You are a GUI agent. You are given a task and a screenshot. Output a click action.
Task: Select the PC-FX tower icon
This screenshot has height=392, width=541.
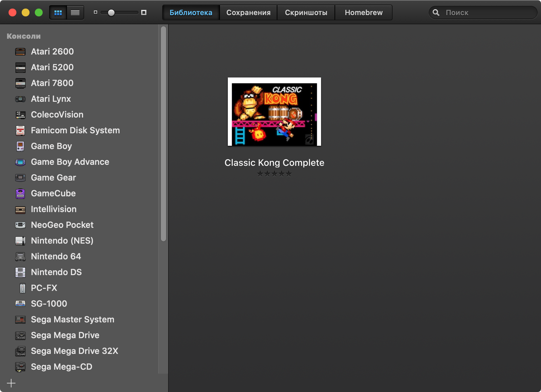(x=22, y=288)
